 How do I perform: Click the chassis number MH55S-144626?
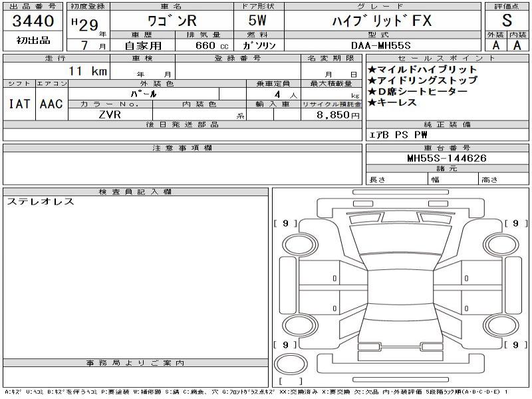click(x=447, y=158)
